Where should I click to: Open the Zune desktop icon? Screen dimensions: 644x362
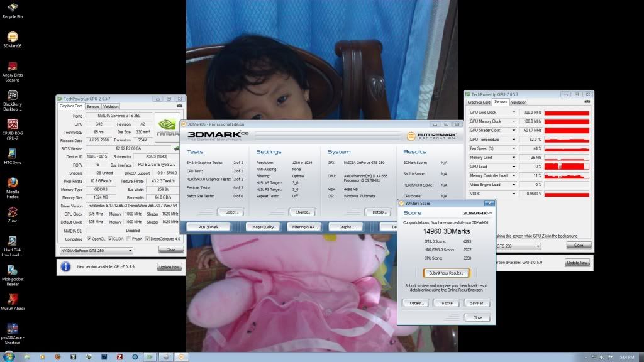click(x=13, y=215)
